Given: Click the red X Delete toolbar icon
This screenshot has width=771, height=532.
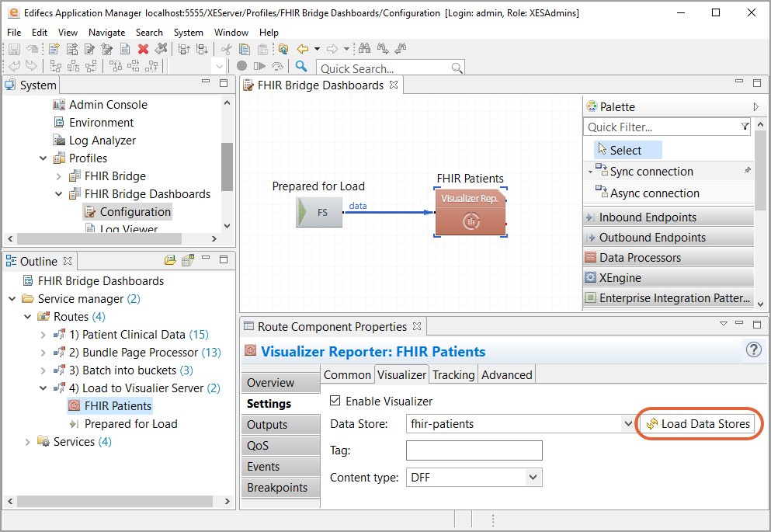Looking at the screenshot, I should 143,49.
